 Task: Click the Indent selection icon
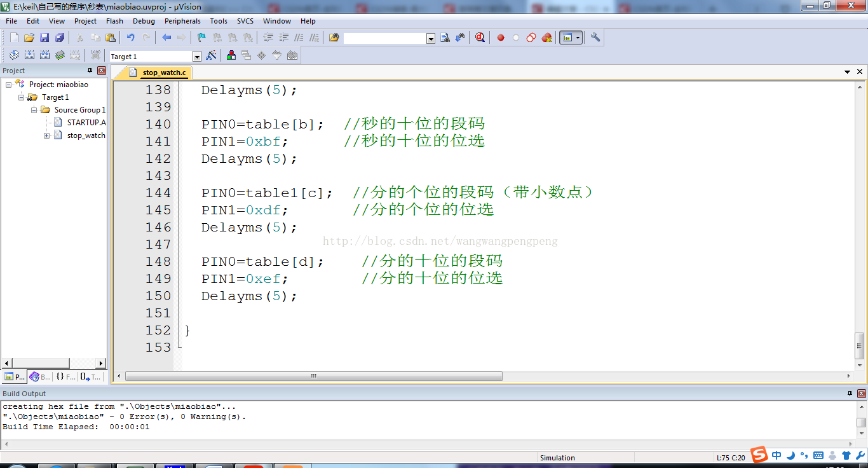[268, 38]
